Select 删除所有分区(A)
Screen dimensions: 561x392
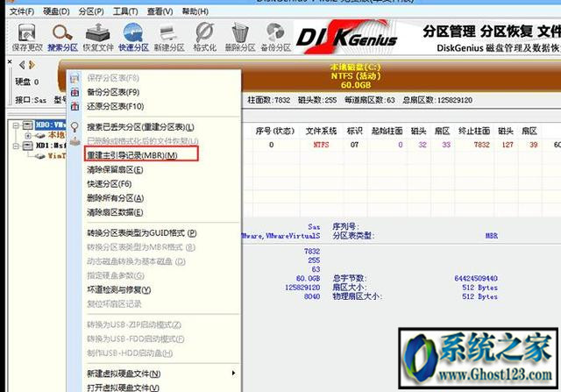point(115,198)
